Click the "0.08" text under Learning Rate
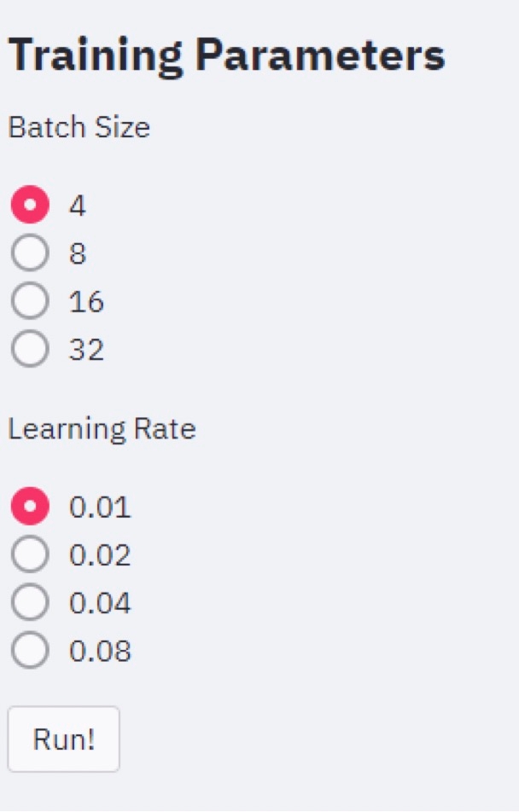The height and width of the screenshot is (812, 519). click(x=100, y=652)
